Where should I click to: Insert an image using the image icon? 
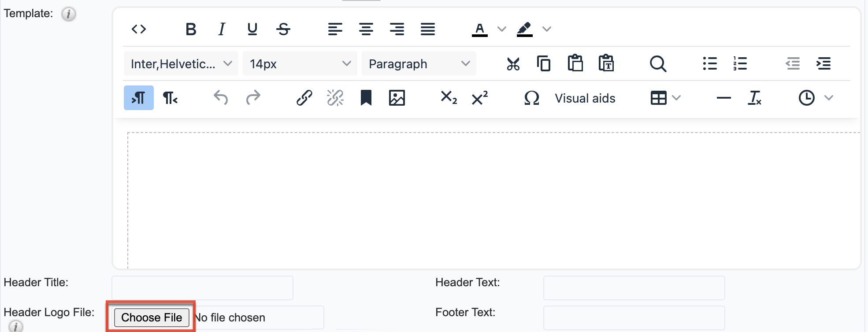(x=397, y=98)
